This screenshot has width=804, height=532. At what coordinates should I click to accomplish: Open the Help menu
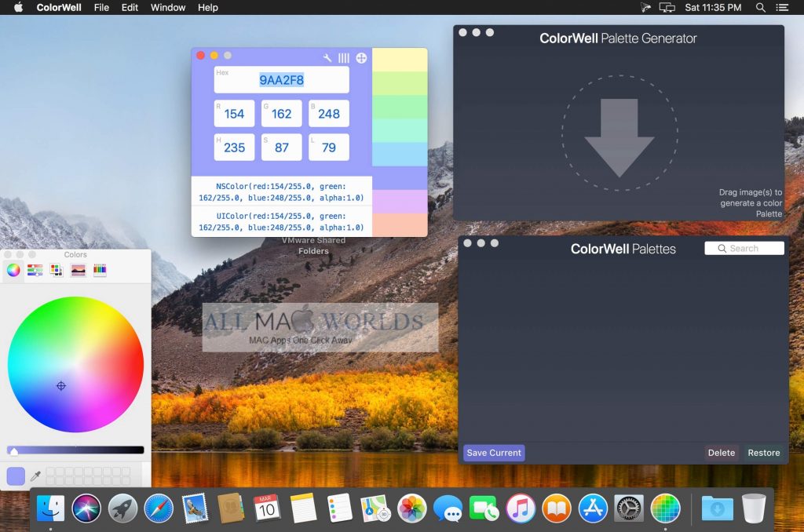coord(207,8)
